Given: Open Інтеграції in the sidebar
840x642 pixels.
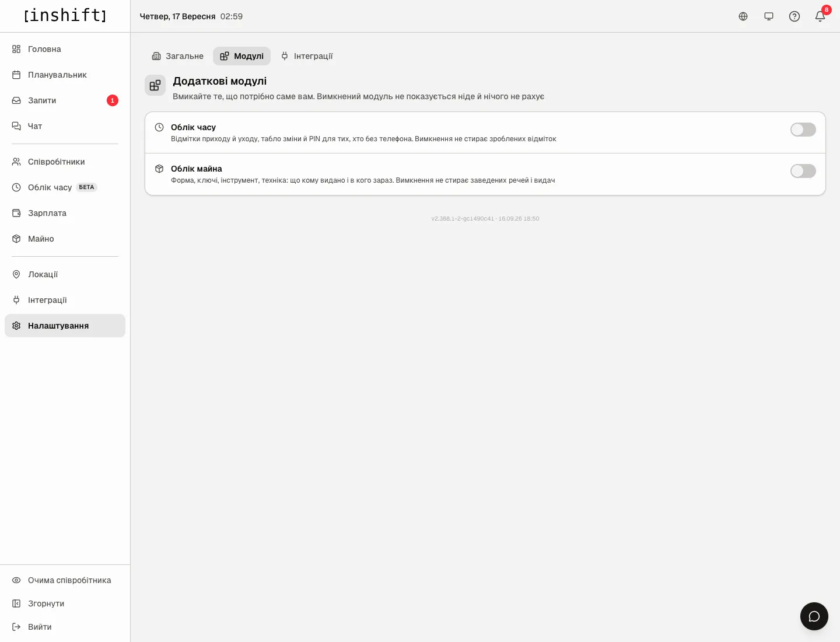Looking at the screenshot, I should pos(65,300).
